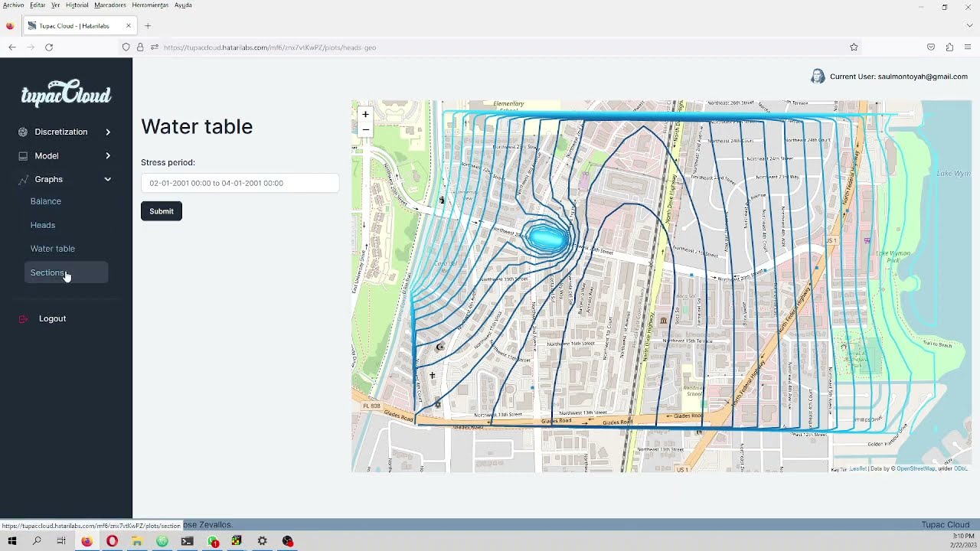The image size is (980, 551).
Task: Collapse the Graphs submenu chevron
Action: click(108, 179)
